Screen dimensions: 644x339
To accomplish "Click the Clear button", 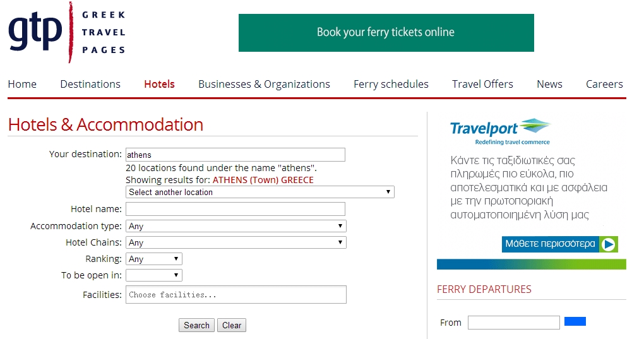I will [232, 325].
